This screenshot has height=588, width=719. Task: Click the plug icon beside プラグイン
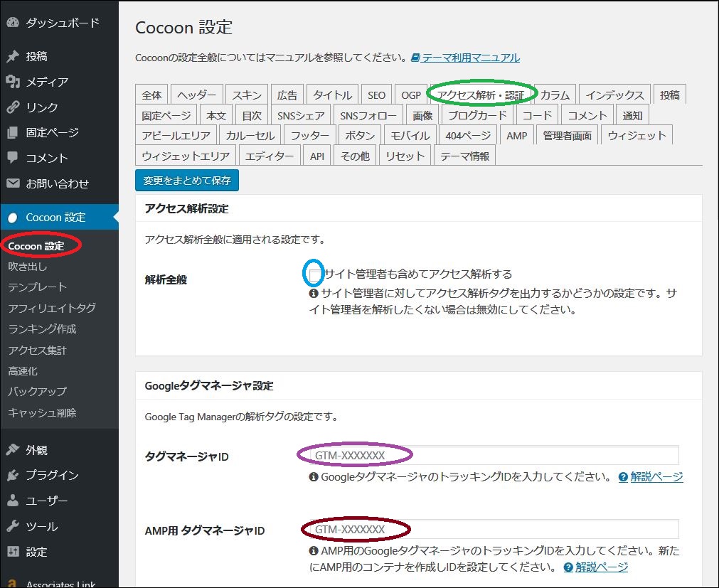[x=13, y=475]
